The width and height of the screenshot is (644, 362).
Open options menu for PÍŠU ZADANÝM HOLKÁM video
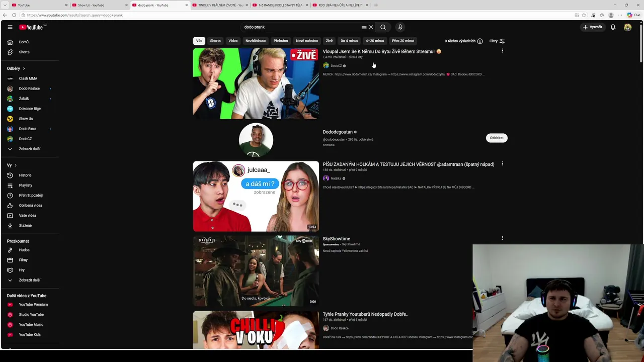click(x=502, y=164)
